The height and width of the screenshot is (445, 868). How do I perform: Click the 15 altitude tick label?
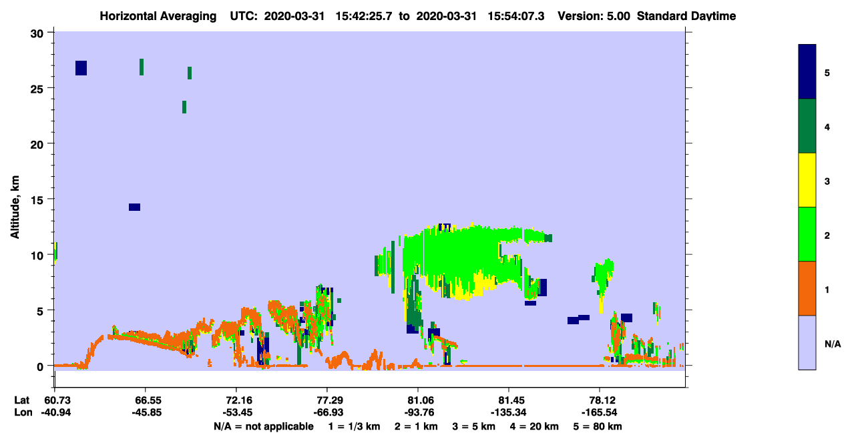pyautogui.click(x=39, y=199)
